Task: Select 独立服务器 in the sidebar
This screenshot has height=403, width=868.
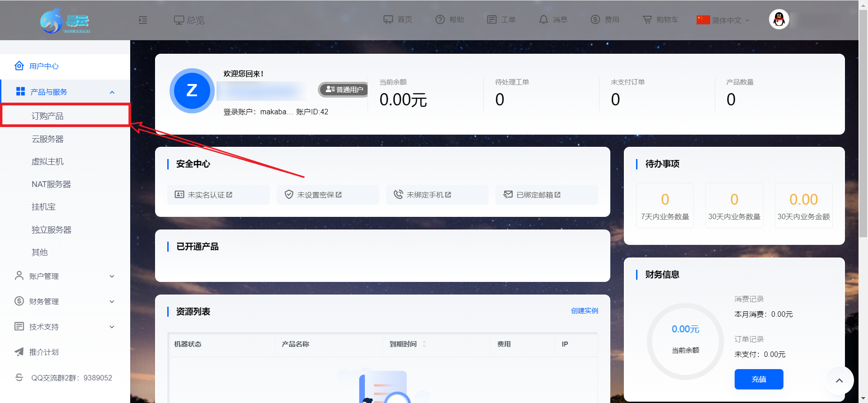Action: [52, 230]
